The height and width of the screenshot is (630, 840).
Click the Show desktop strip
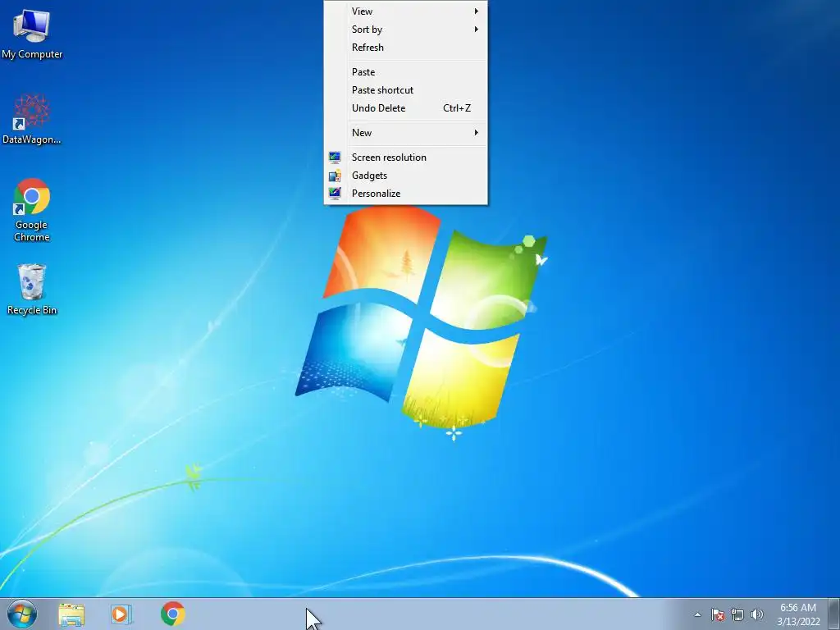(x=834, y=614)
